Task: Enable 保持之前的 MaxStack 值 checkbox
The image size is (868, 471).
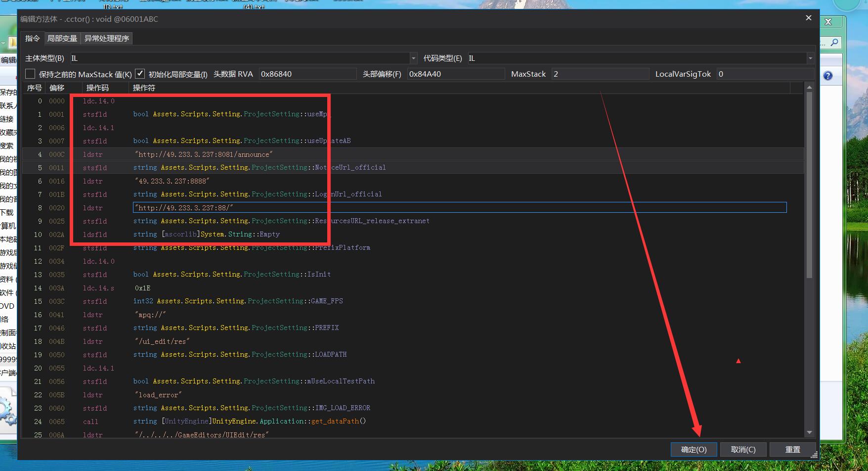Action: point(31,74)
